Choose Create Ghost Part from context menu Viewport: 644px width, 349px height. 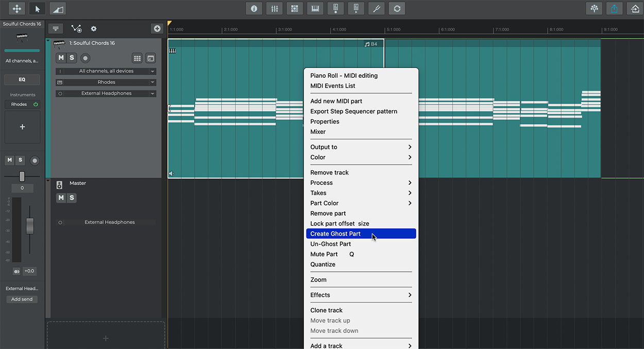tap(335, 234)
